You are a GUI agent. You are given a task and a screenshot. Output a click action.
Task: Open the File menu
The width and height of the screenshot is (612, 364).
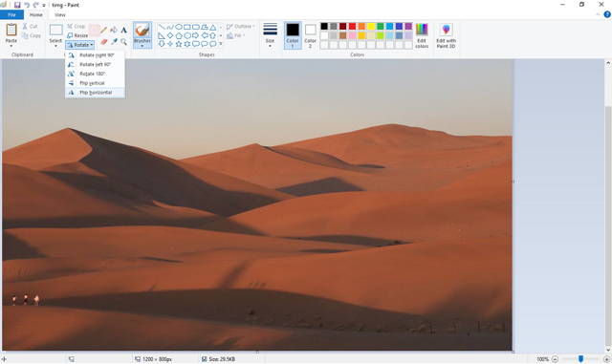(11, 15)
